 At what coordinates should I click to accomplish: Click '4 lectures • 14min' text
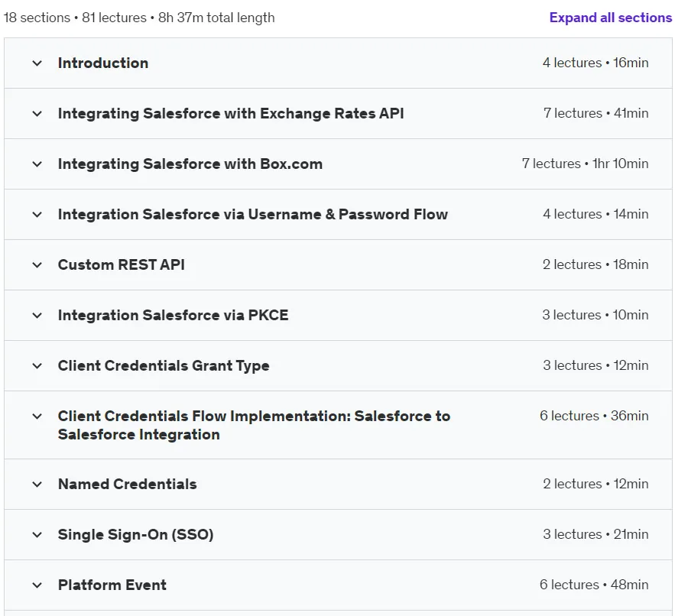(595, 214)
